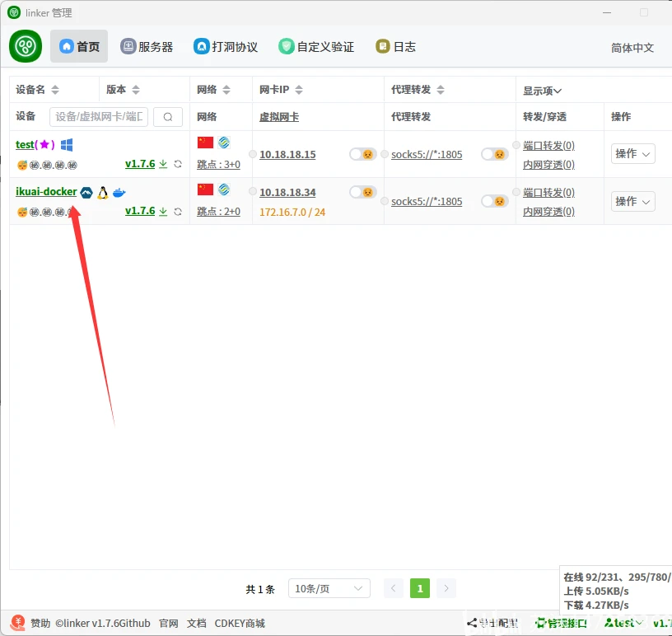Open the 官网 footer link
The image size is (672, 636).
(169, 623)
